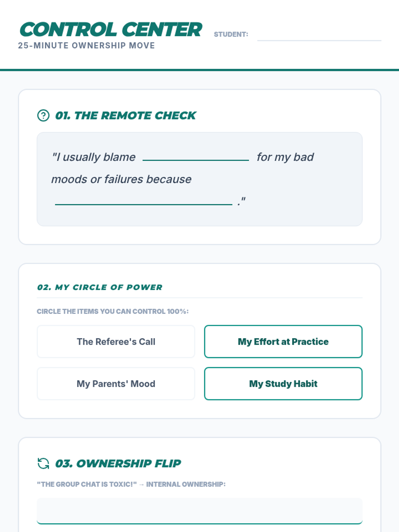399x532 pixels.
Task: Click the "02. My Circle of Power" heading
Action: point(100,287)
